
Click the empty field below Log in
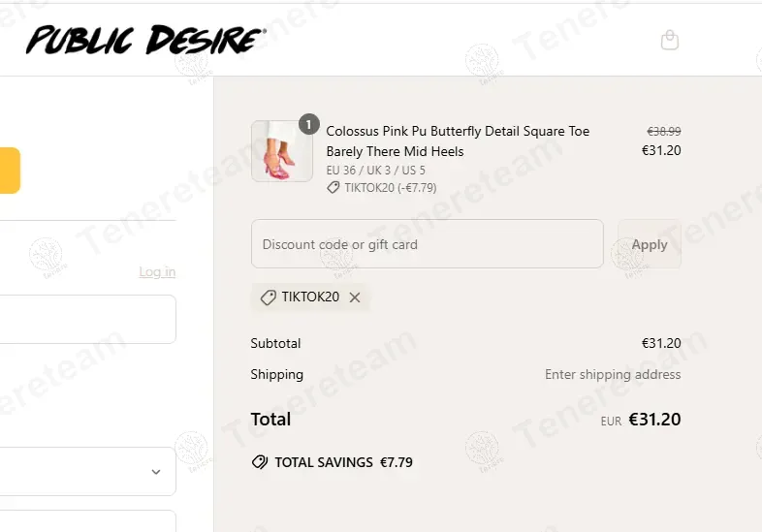[87, 319]
